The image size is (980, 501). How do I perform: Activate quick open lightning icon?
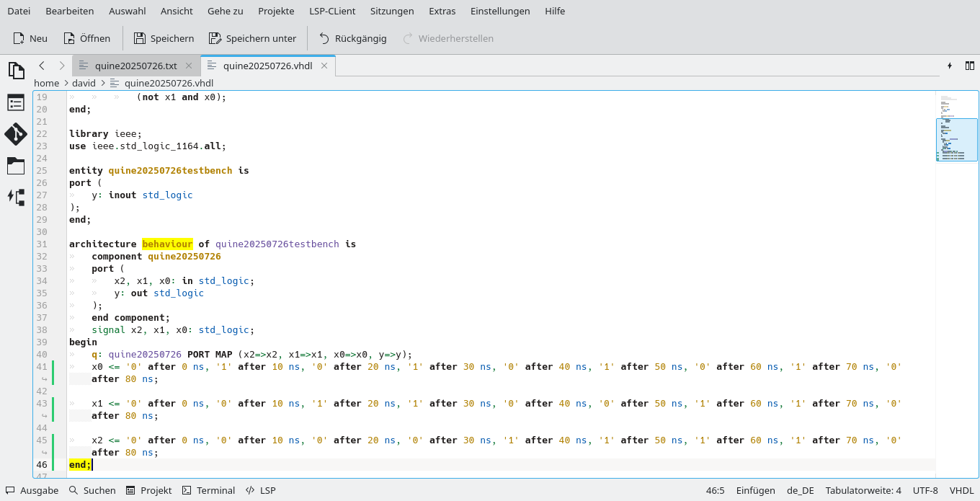coord(949,66)
